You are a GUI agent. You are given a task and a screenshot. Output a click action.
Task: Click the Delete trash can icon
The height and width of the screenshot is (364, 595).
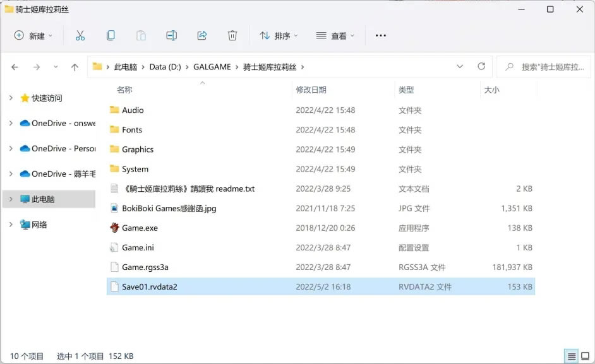coord(232,36)
